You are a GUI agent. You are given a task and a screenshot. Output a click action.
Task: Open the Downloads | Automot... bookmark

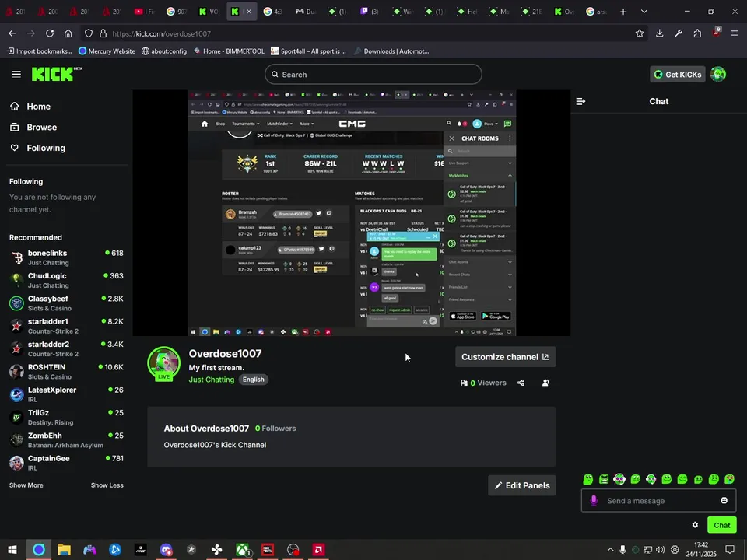tap(391, 51)
